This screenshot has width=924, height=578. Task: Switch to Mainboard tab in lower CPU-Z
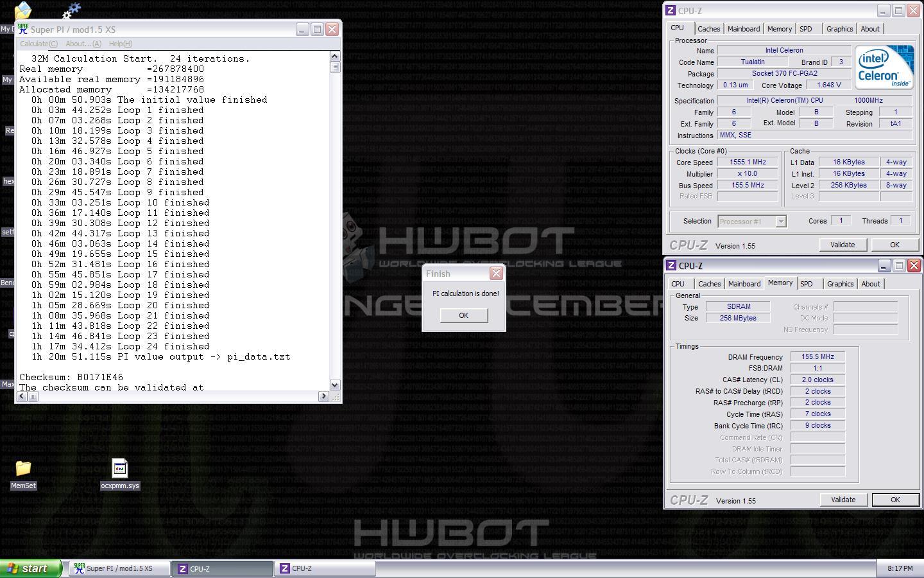click(x=744, y=284)
